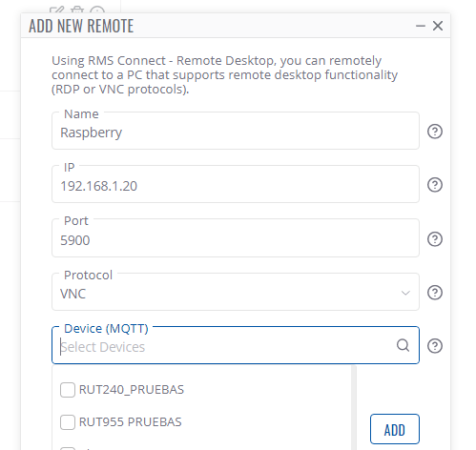Tick the RUT240_PRUEBAS checkbox
Screen dimensions: 476x450
68,390
